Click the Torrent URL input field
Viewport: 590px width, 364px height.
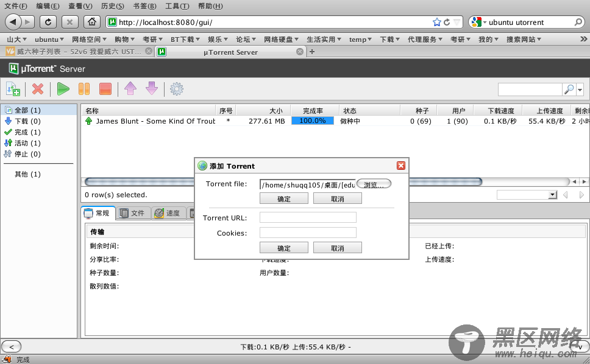308,217
